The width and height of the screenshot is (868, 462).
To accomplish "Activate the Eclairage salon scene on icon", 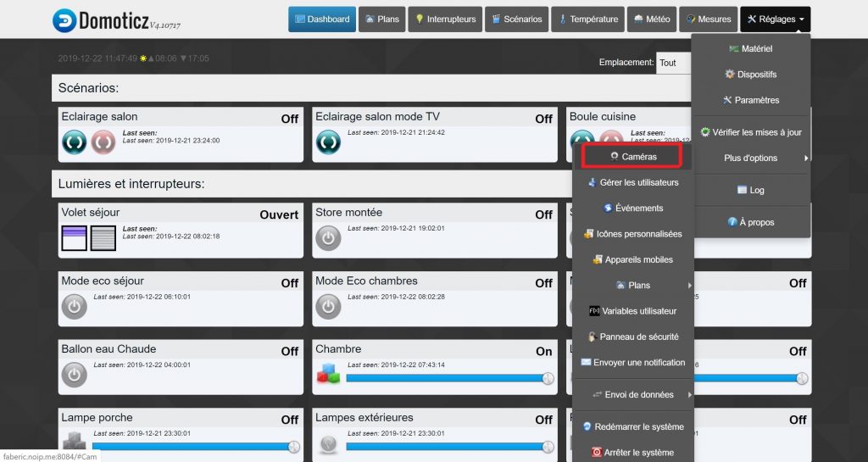I will click(75, 142).
